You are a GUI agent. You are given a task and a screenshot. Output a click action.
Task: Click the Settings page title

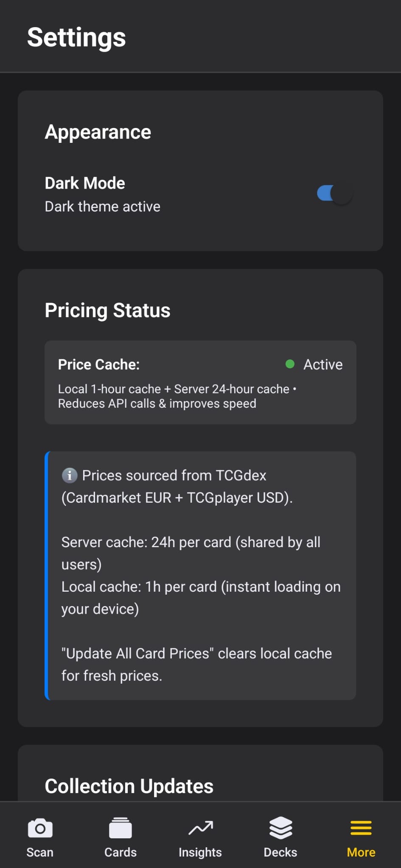[x=76, y=37]
